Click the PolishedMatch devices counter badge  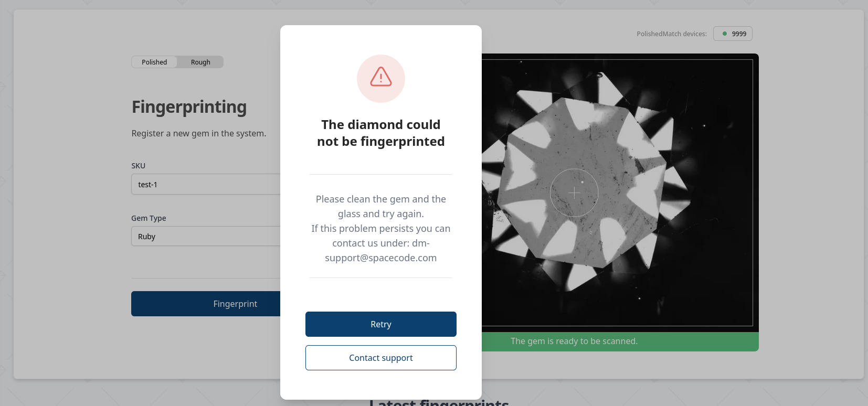pyautogui.click(x=733, y=34)
